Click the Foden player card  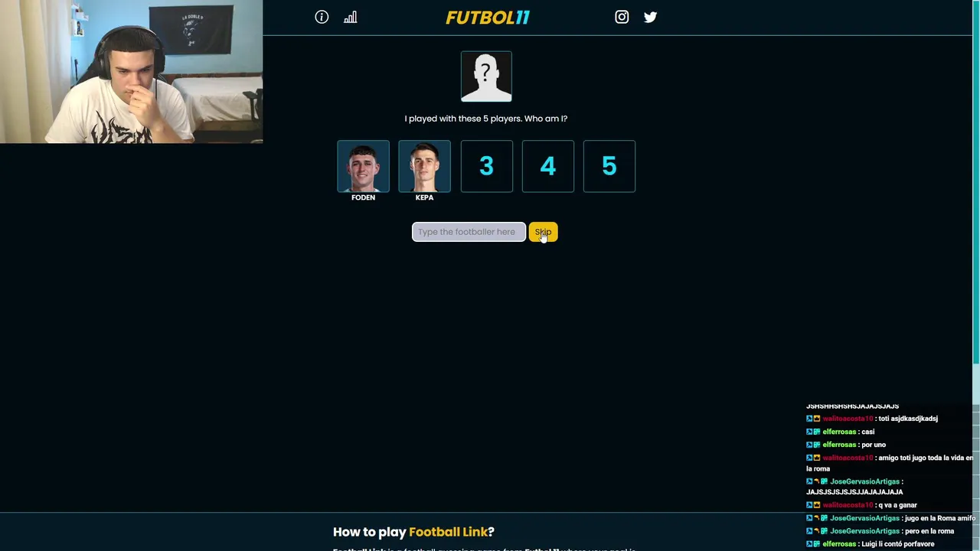[x=363, y=166]
